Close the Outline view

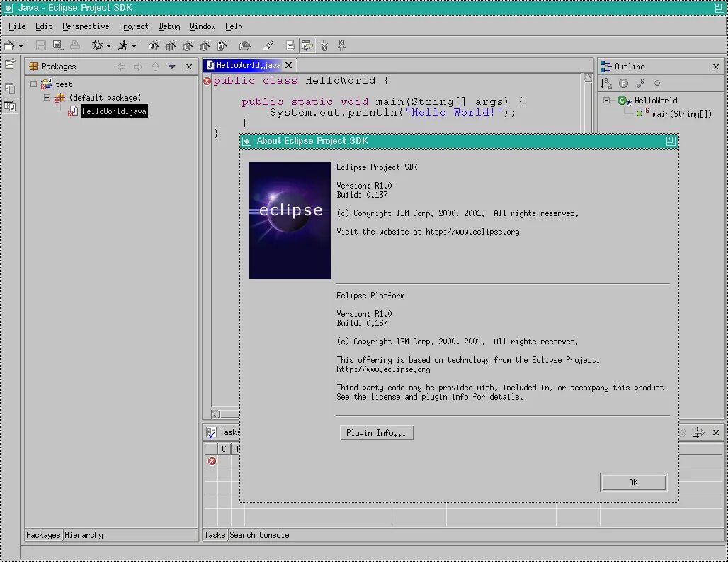[716, 67]
